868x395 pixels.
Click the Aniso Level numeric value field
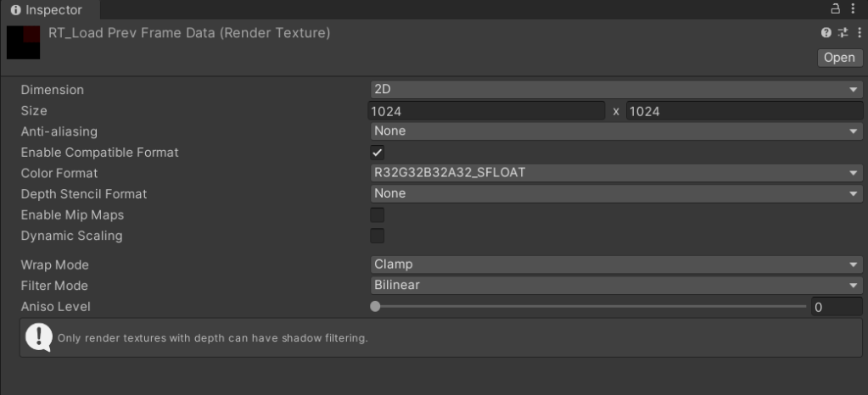pyautogui.click(x=836, y=307)
